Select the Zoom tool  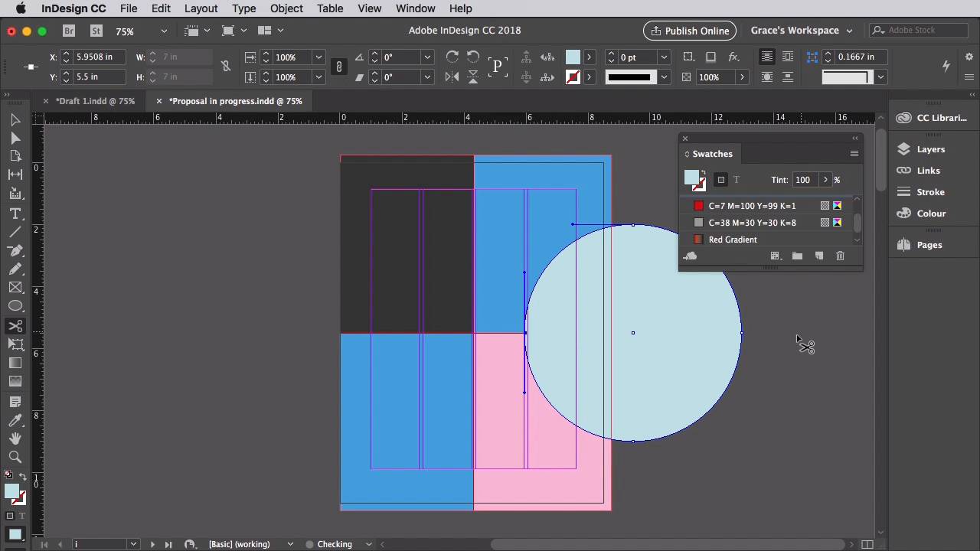15,457
